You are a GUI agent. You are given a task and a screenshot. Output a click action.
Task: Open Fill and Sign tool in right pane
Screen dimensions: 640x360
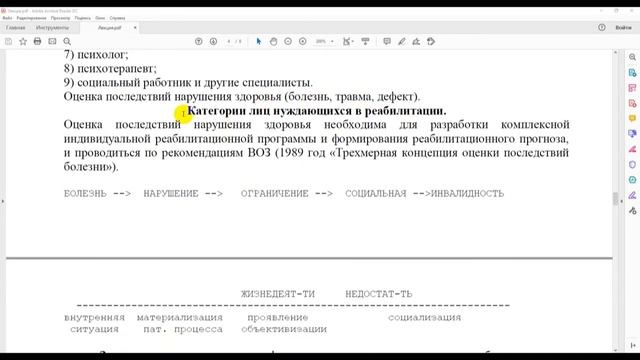point(632,195)
